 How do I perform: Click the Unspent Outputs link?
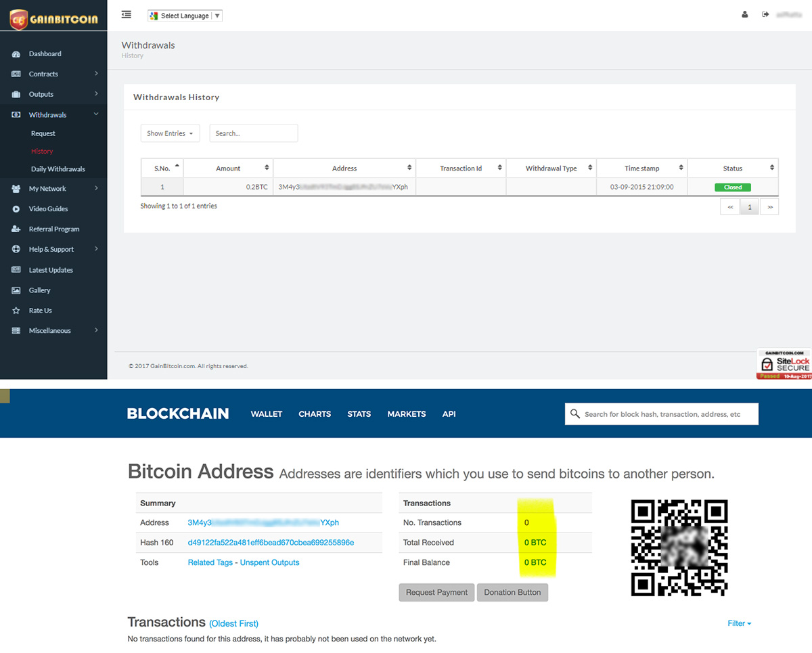tap(269, 562)
